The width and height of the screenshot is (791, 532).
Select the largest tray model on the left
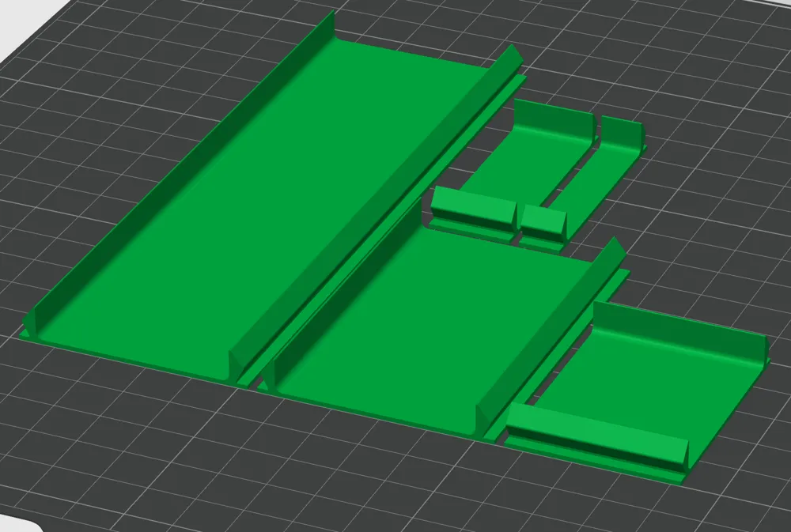click(x=198, y=198)
